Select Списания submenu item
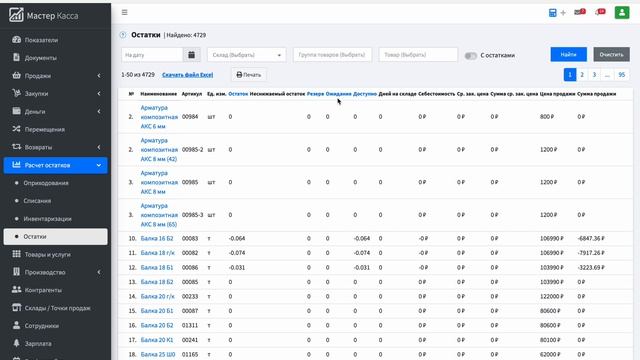The image size is (640, 360). coord(37,201)
